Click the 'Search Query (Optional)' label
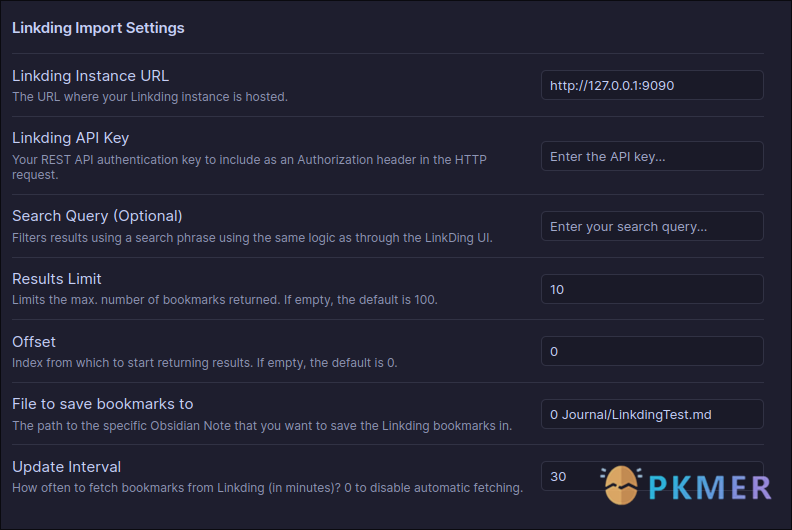This screenshot has height=530, width=792. click(97, 216)
